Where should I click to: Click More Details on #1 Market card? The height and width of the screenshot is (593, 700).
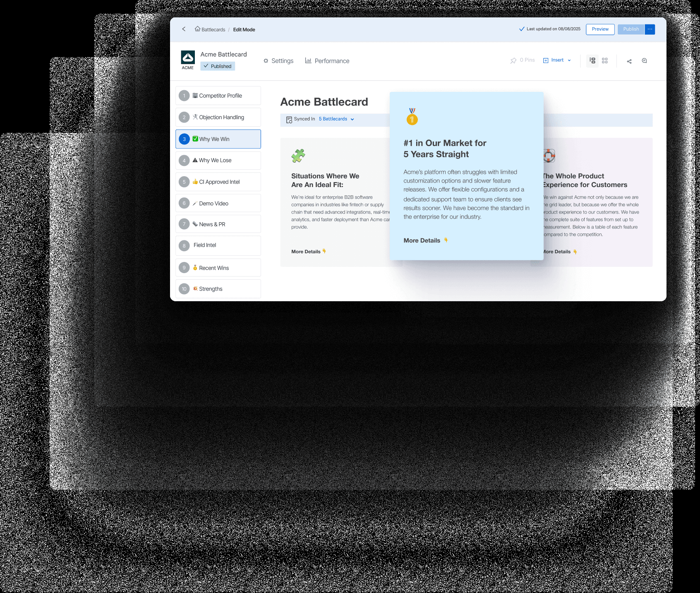click(426, 240)
